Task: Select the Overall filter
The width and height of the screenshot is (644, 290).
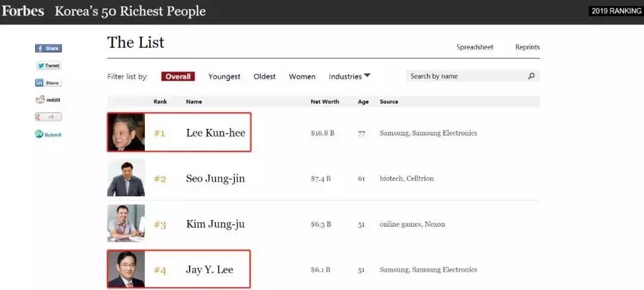Action: [178, 76]
